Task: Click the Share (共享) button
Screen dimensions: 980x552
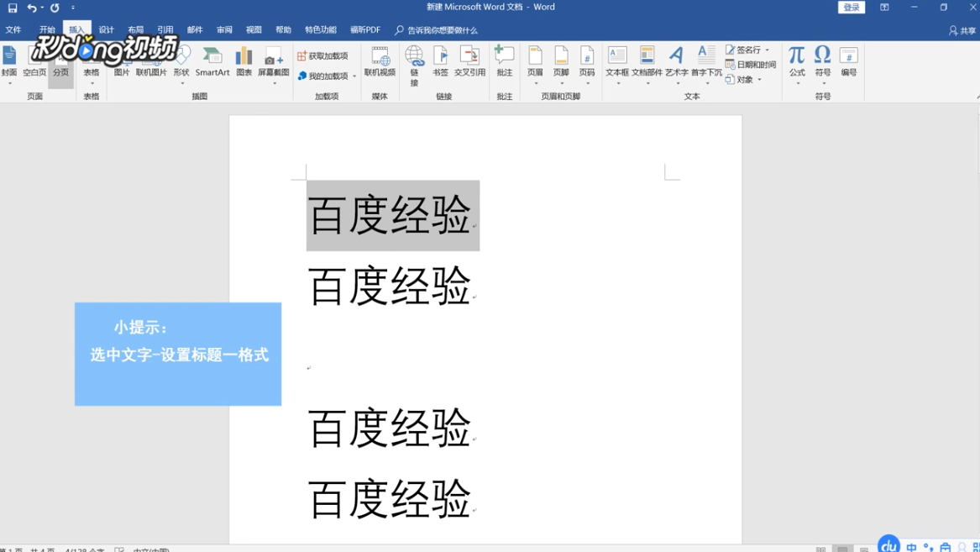Action: pyautogui.click(x=962, y=30)
